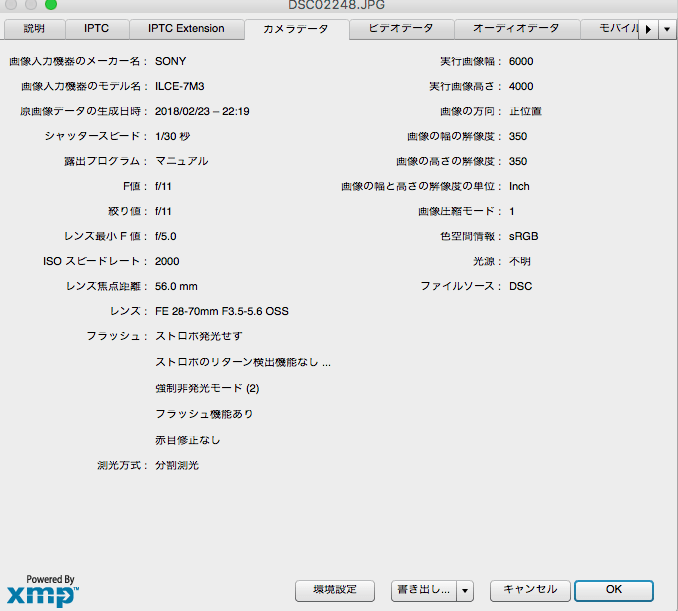Open the ビデオデータ tab
Image resolution: width=678 pixels, height=611 pixels.
[401, 29]
